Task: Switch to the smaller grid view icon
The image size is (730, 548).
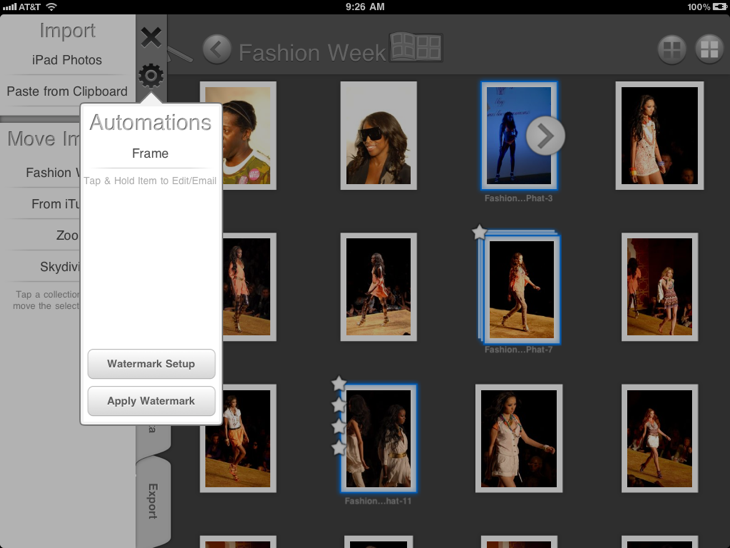Action: [672, 49]
